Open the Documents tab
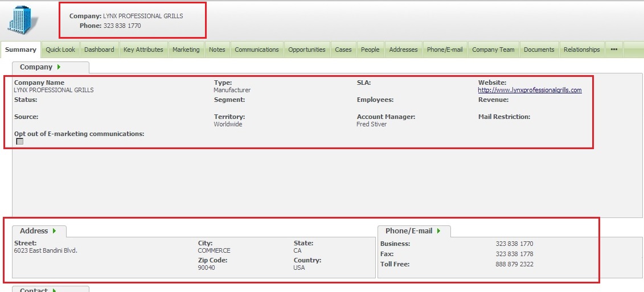The width and height of the screenshot is (644, 292). (539, 50)
